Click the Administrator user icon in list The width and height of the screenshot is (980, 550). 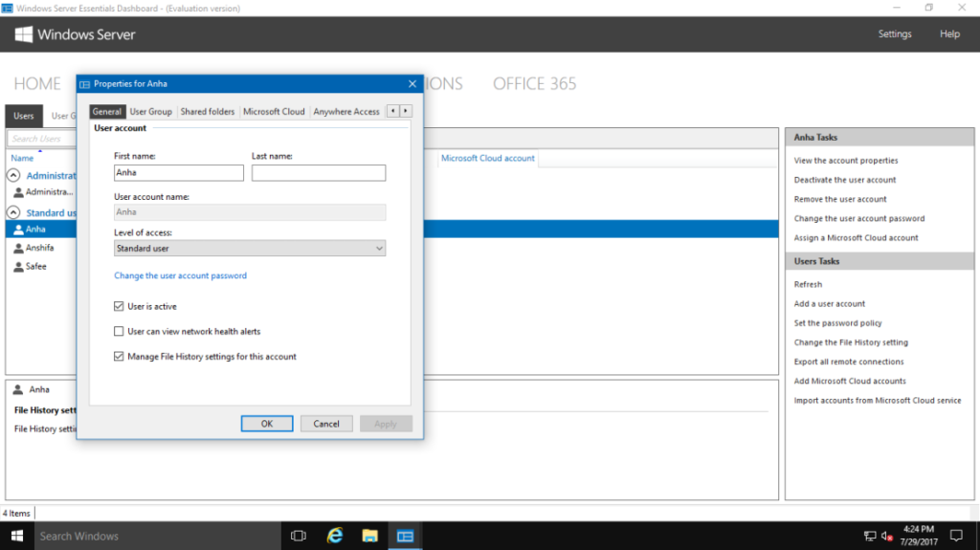tap(19, 192)
